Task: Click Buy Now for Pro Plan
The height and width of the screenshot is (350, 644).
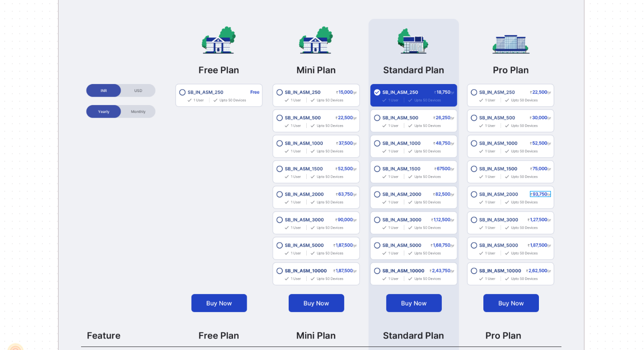Action: [x=511, y=303]
